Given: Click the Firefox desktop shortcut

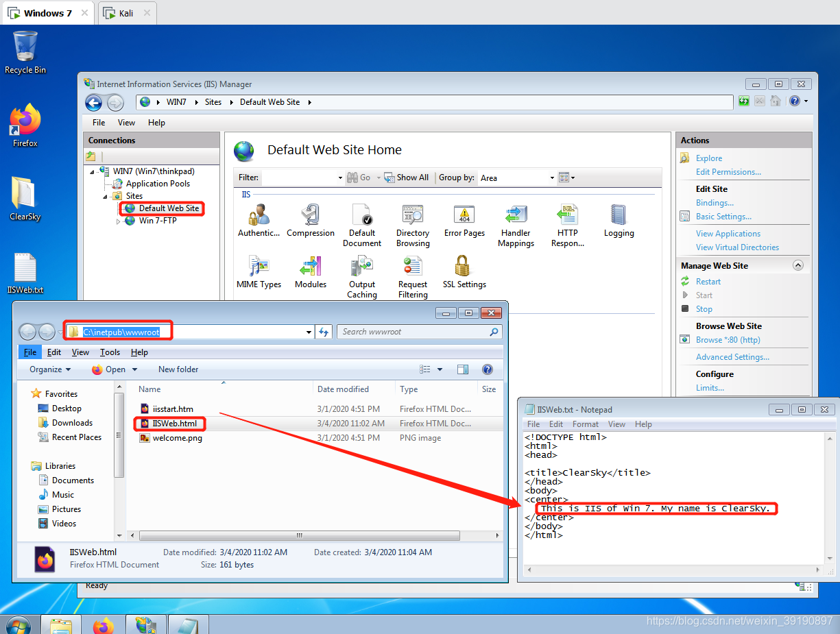Looking at the screenshot, I should pos(25,125).
